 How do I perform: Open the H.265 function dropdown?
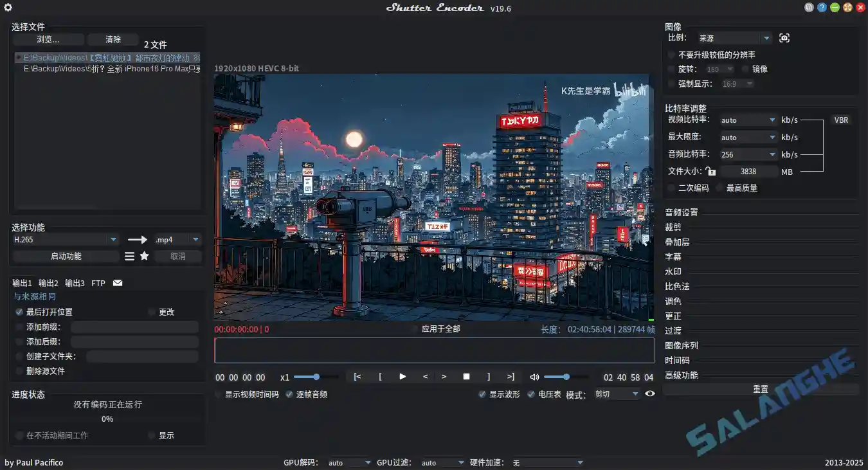(113, 239)
